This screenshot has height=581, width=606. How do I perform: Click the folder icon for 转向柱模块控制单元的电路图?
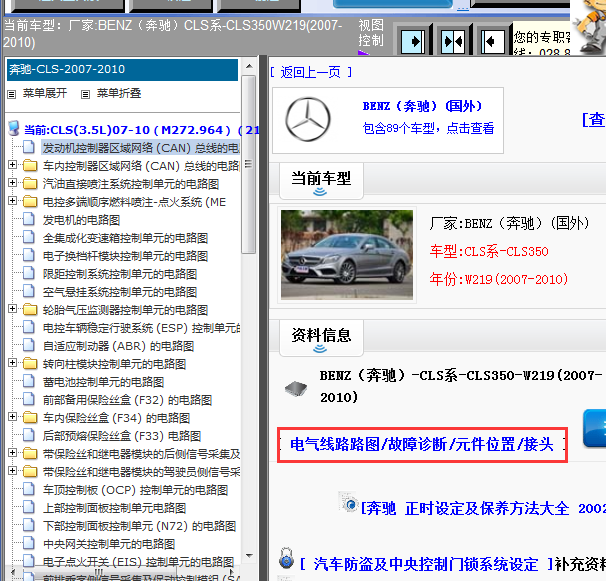point(30,363)
